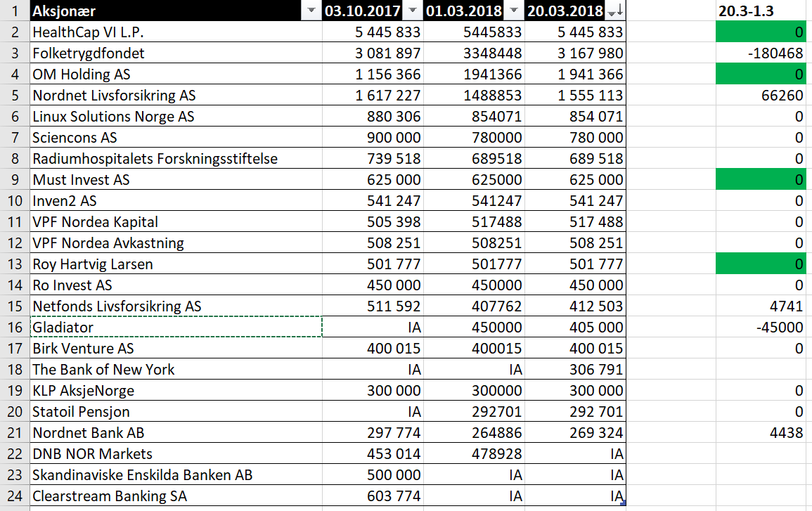Click the "Folketrygdfondet" cell

pyautogui.click(x=176, y=53)
